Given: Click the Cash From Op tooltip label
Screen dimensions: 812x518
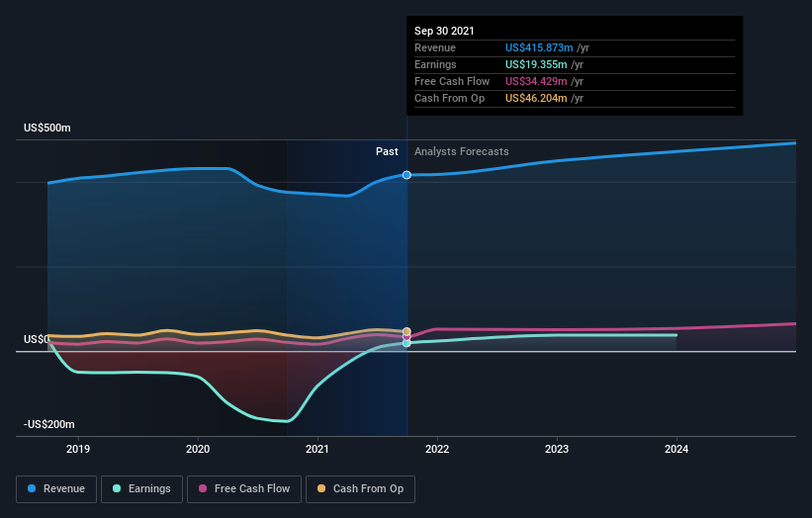Looking at the screenshot, I should pos(449,98).
